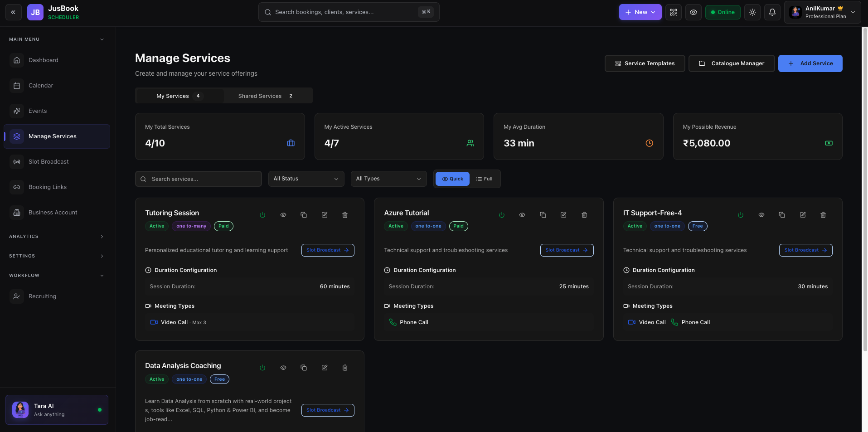The image size is (868, 432).
Task: Delete the IT Support-Free-4 service
Action: [x=823, y=215]
